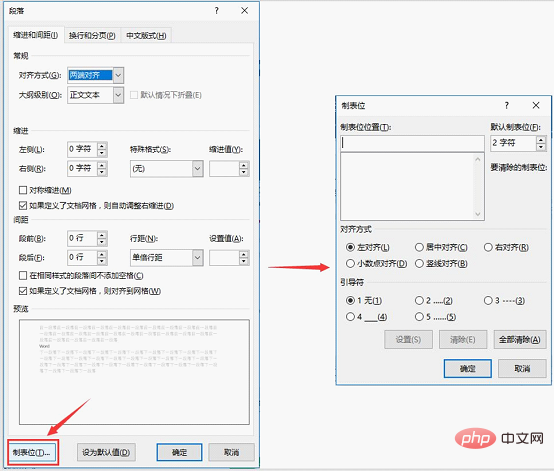Click the paragraph preview box
The width and height of the screenshot is (554, 471).
point(134,372)
